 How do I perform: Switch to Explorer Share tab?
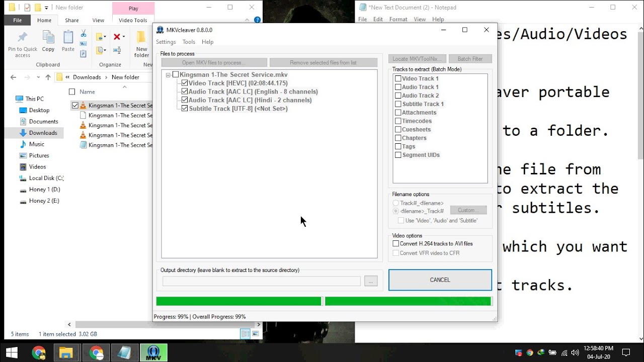pyautogui.click(x=72, y=21)
